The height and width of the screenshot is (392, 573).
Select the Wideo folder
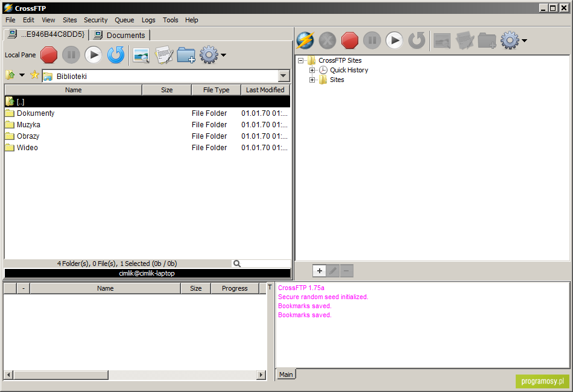pos(147,148)
